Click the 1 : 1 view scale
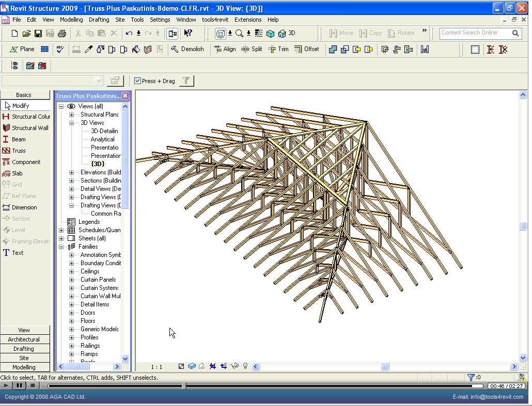This screenshot has height=406, width=532. 157,367
